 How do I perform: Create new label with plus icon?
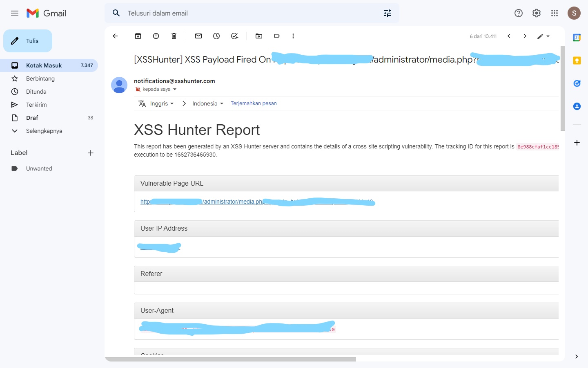tap(91, 153)
